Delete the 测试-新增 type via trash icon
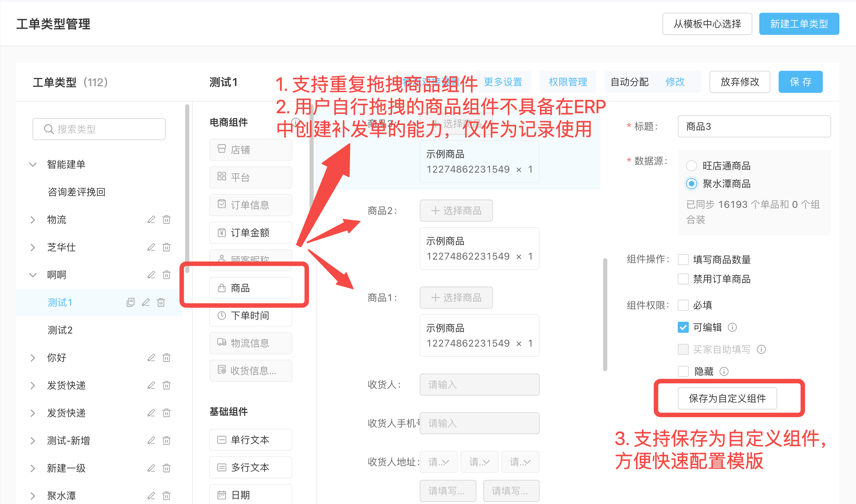Screen dimensions: 856x504 pyautogui.click(x=167, y=440)
